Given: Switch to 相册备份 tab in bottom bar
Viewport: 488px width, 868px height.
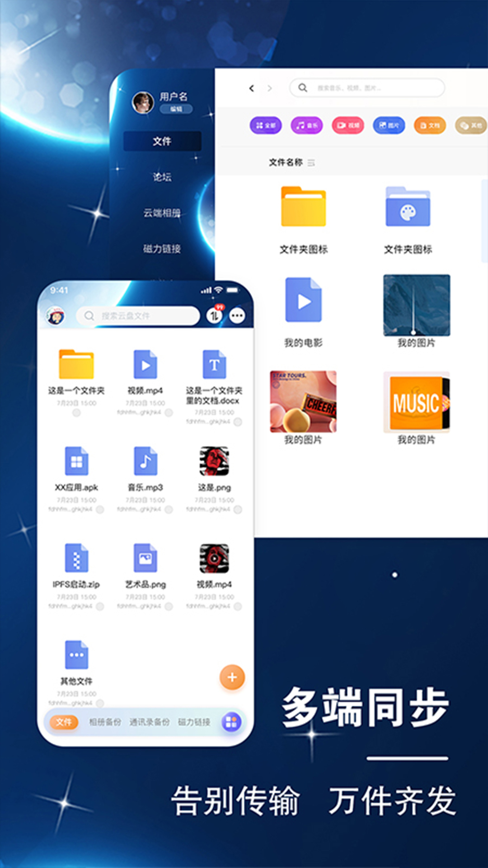Looking at the screenshot, I should click(105, 722).
